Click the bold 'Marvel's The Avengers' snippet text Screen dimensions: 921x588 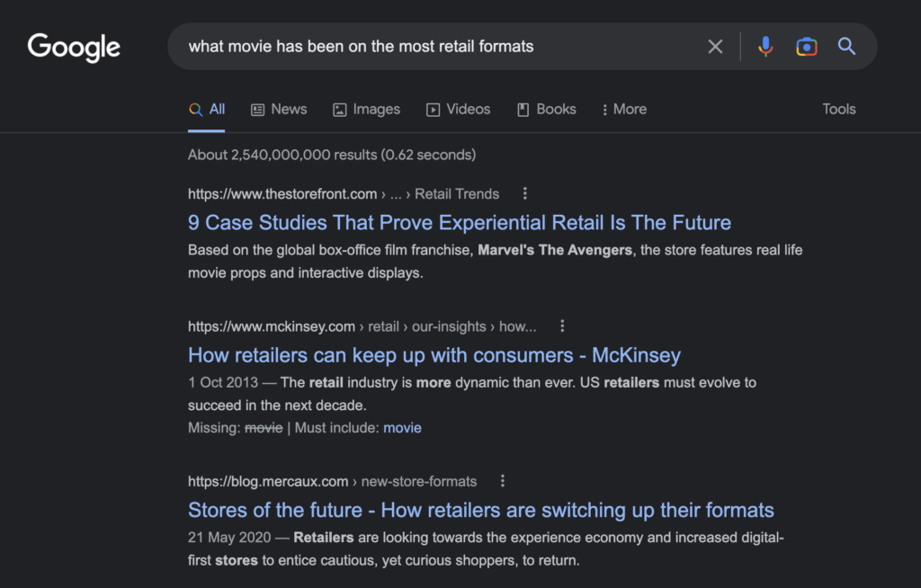coord(555,250)
